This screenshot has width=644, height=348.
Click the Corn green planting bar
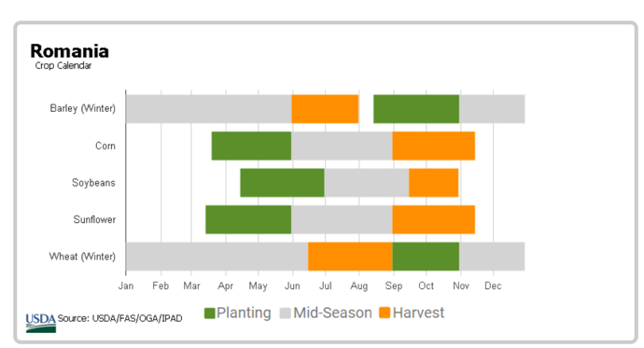point(251,146)
